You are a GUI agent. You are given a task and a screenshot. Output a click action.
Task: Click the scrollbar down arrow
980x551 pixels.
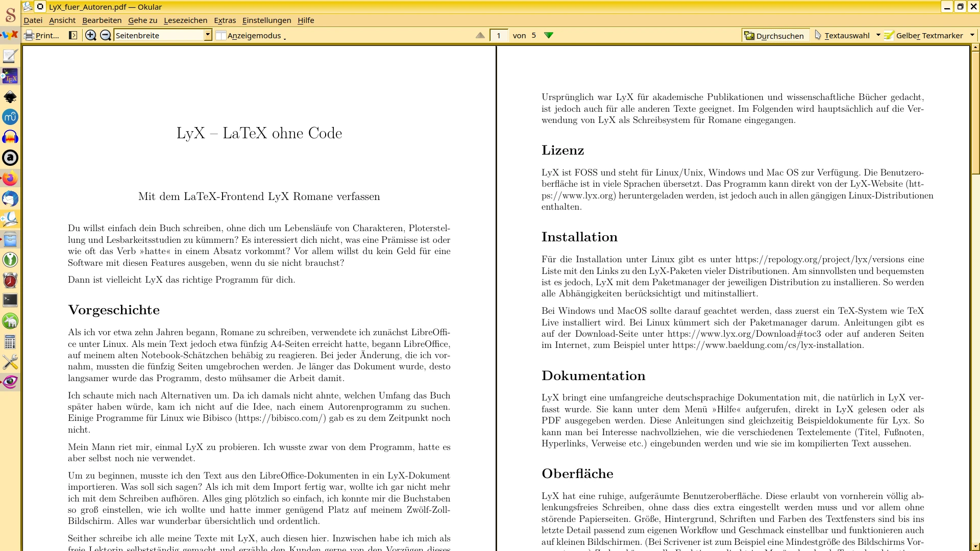(x=975, y=547)
